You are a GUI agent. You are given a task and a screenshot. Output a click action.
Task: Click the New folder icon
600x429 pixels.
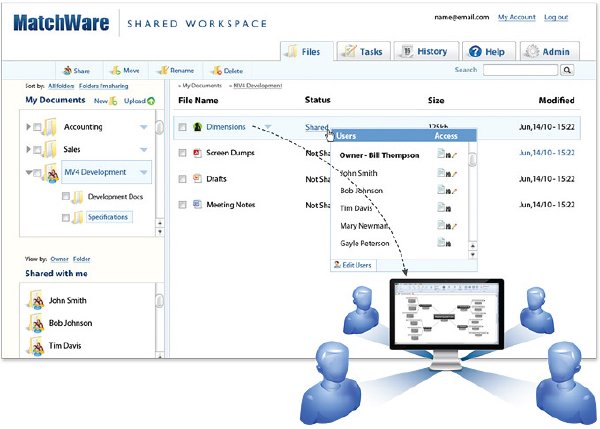coord(113,101)
